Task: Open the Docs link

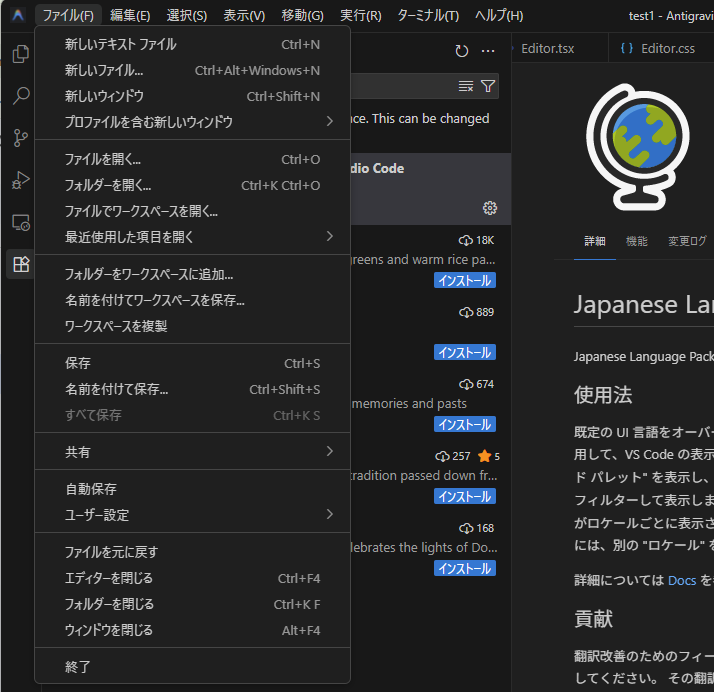Action: click(682, 580)
